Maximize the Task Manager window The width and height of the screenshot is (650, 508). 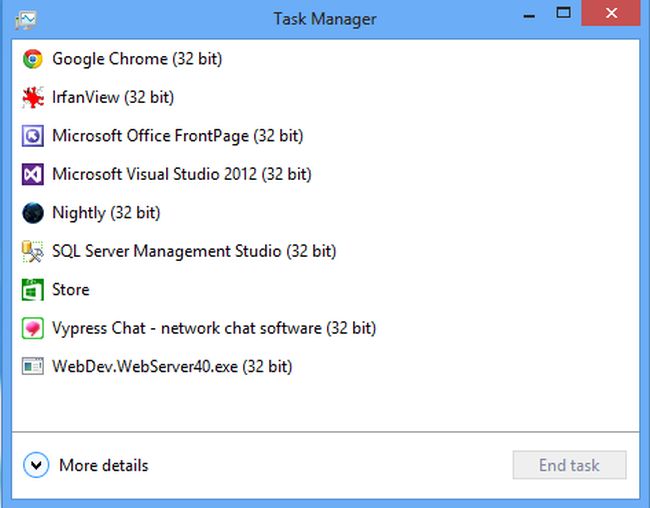pos(563,13)
